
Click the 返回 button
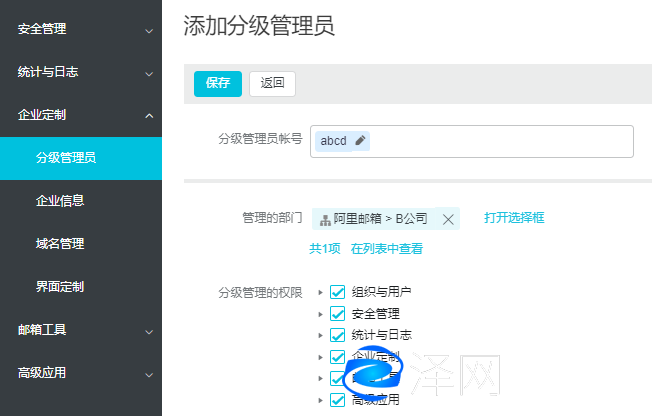[x=272, y=83]
